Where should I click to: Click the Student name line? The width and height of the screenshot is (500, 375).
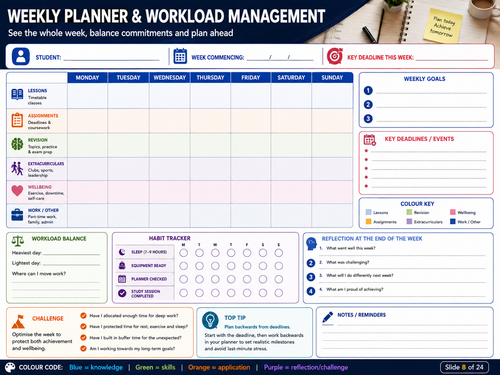click(x=111, y=59)
